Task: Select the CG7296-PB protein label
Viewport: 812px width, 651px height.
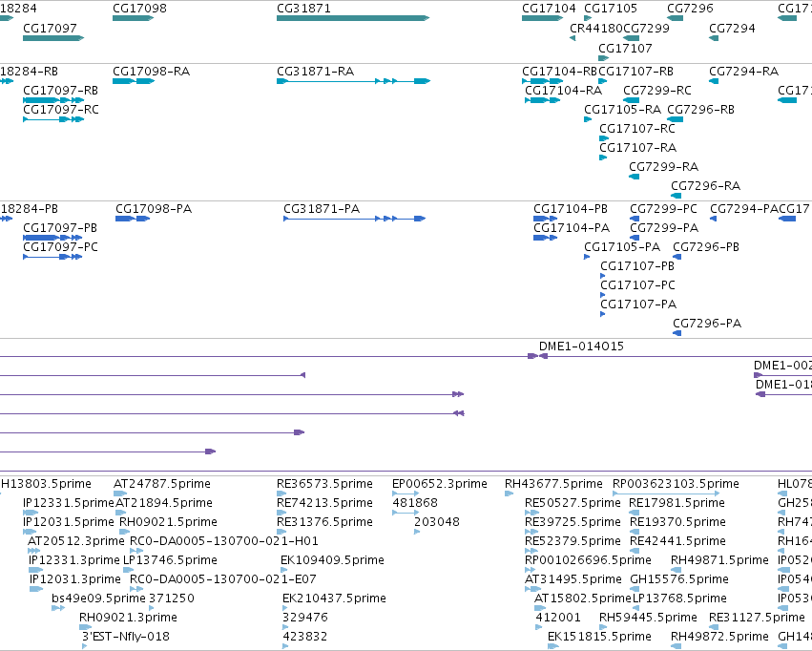Action: point(706,247)
